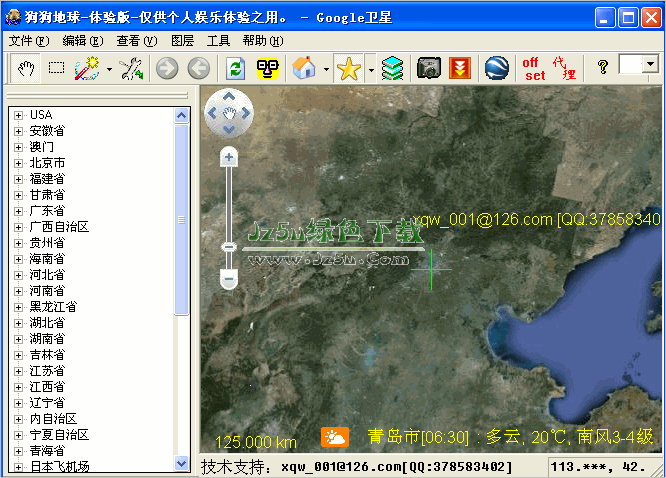Image resolution: width=666 pixels, height=478 pixels.
Task: Select 湖南省 in the tree list
Action: [x=47, y=339]
